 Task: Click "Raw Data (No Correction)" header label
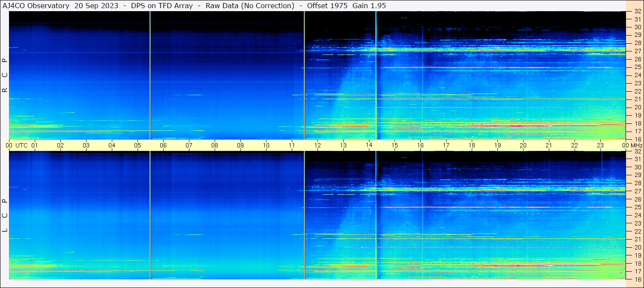click(x=250, y=6)
